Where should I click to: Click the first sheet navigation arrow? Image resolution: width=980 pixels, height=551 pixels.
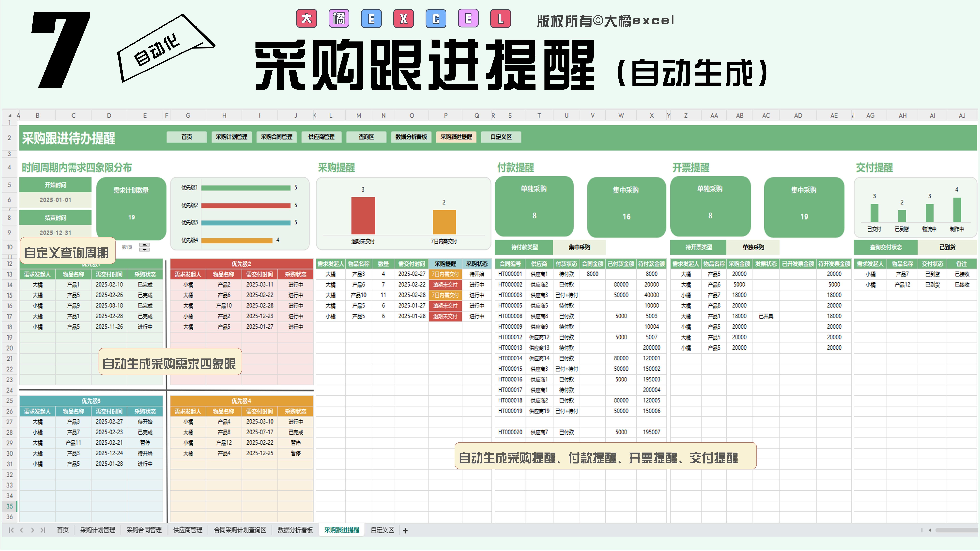tap(11, 530)
